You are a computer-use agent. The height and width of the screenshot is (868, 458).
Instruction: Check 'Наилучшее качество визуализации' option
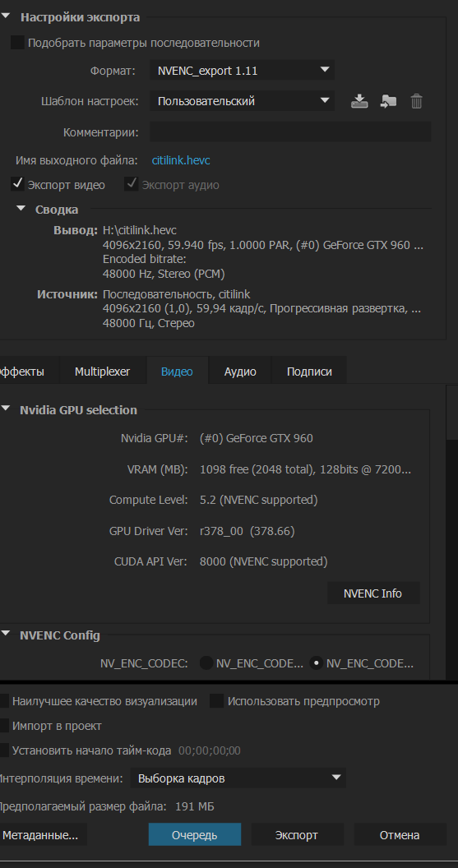click(x=3, y=701)
